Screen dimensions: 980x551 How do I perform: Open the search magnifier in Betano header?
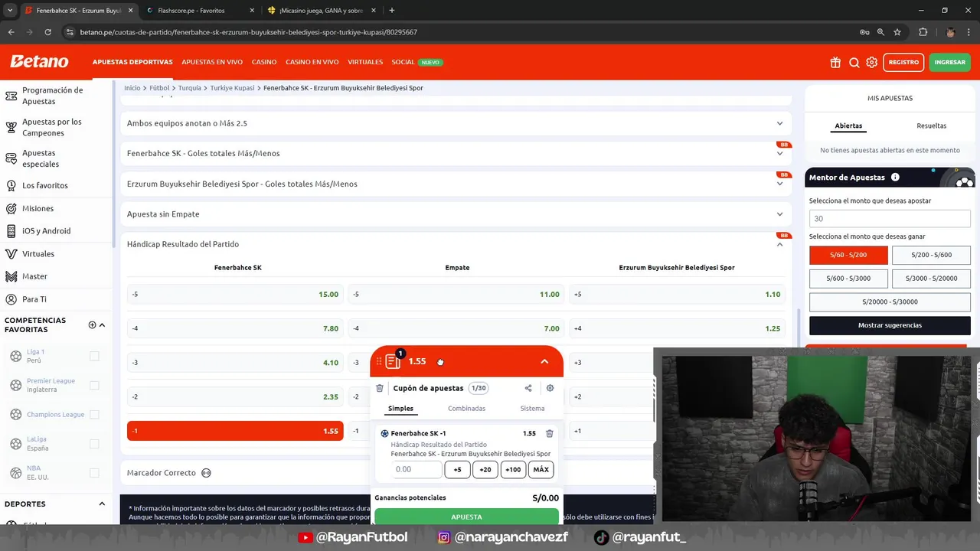[854, 62]
